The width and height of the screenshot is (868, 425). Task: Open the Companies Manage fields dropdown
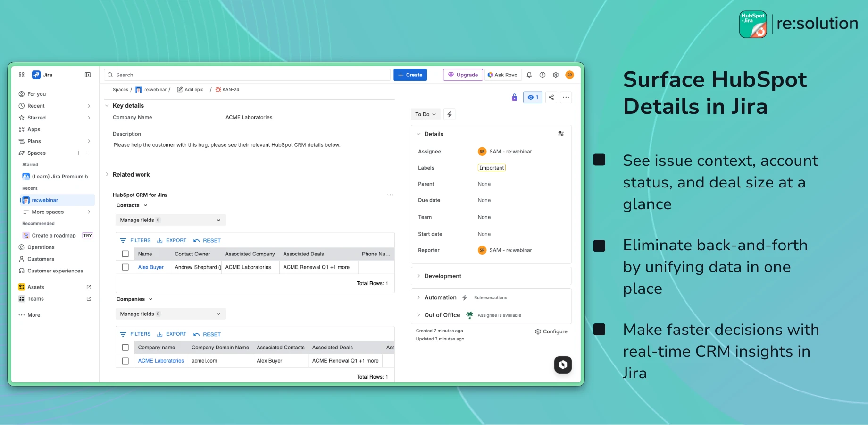[x=170, y=314]
